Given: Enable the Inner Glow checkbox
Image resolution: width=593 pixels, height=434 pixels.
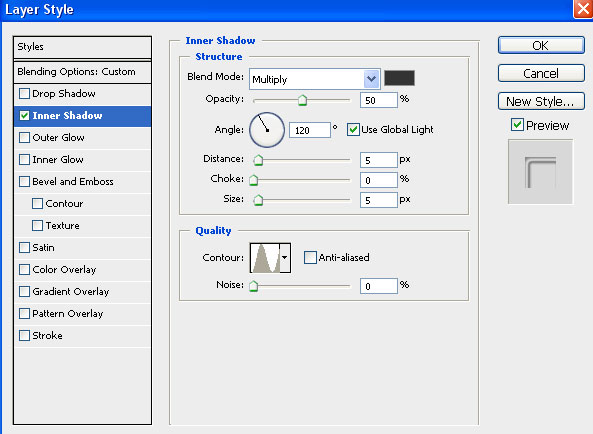Looking at the screenshot, I should pos(25,159).
